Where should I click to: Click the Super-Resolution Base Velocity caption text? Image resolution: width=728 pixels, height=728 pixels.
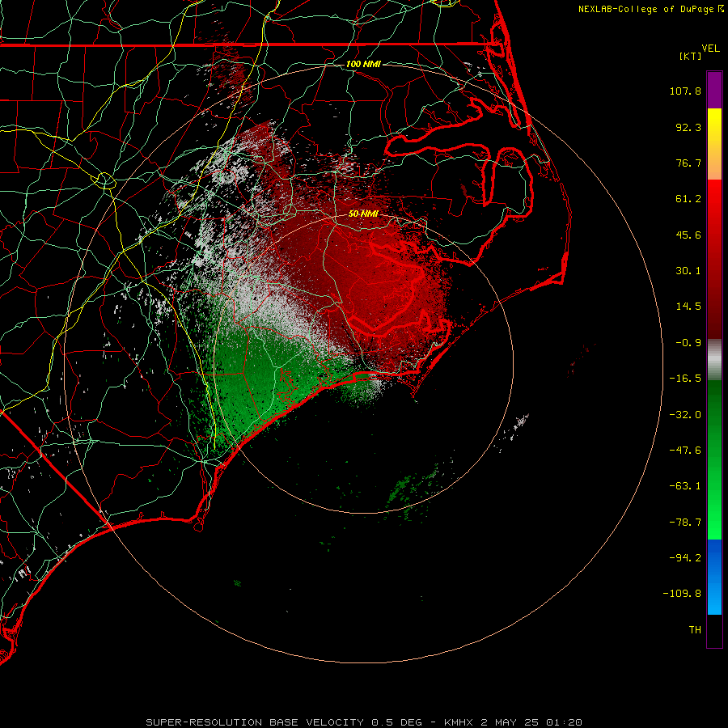coord(364,722)
